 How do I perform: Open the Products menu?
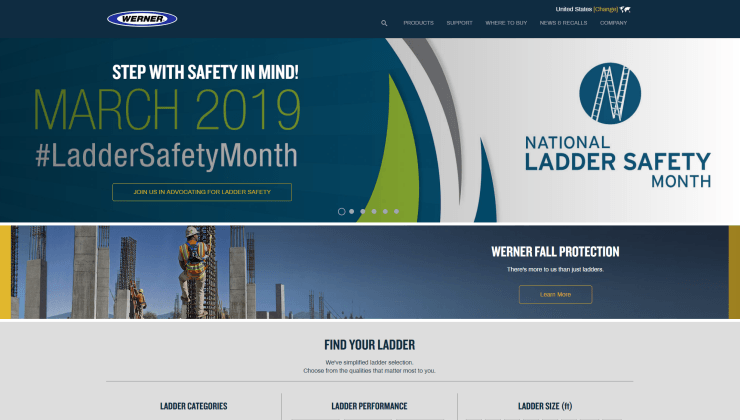click(418, 22)
